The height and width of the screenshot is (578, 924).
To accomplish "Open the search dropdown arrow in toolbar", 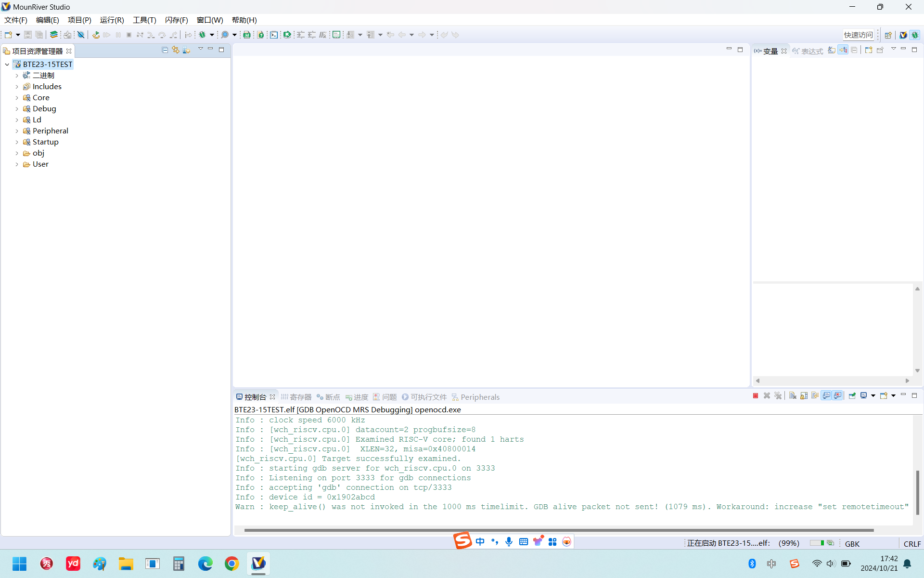I will 234,35.
